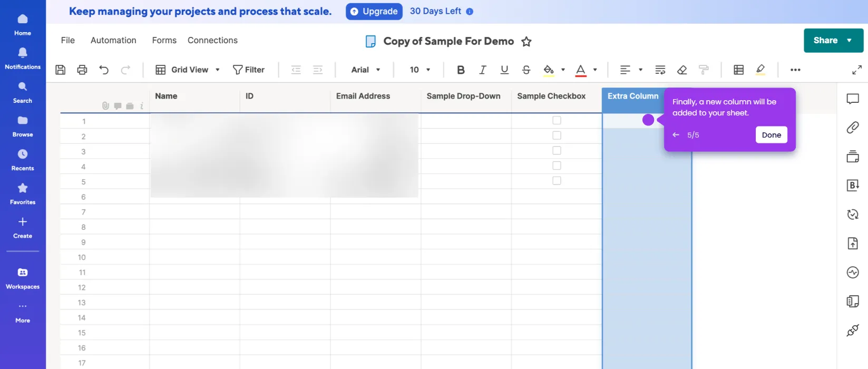Open Publish icon on right rail
868x369 pixels.
click(853, 243)
